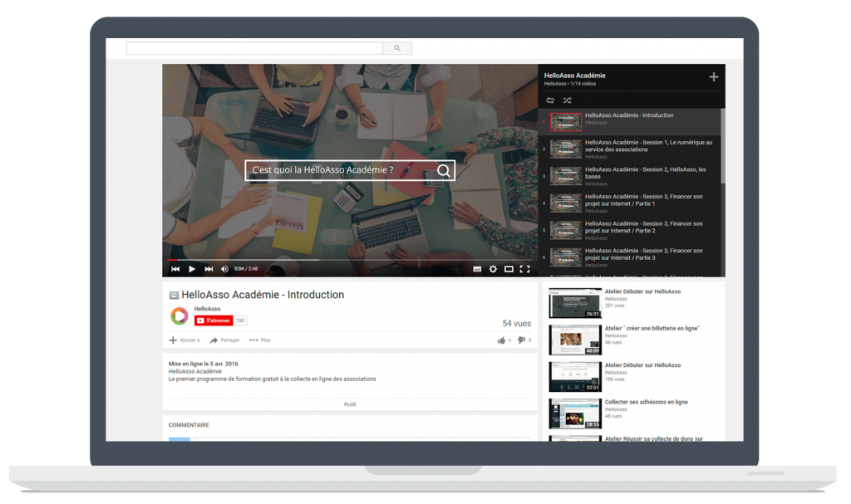Open Session 3, Financer son projet Partie 1
The width and height of the screenshot is (851, 504).
(630, 203)
